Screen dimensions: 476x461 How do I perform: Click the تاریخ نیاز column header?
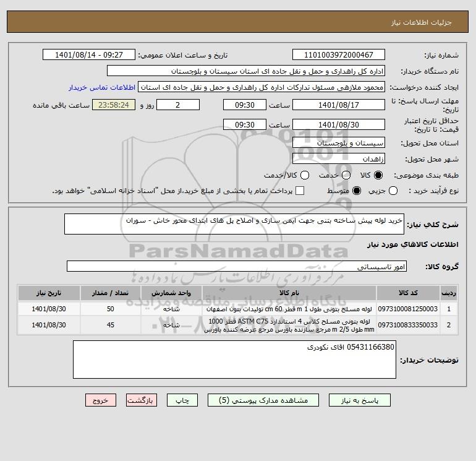click(x=49, y=293)
